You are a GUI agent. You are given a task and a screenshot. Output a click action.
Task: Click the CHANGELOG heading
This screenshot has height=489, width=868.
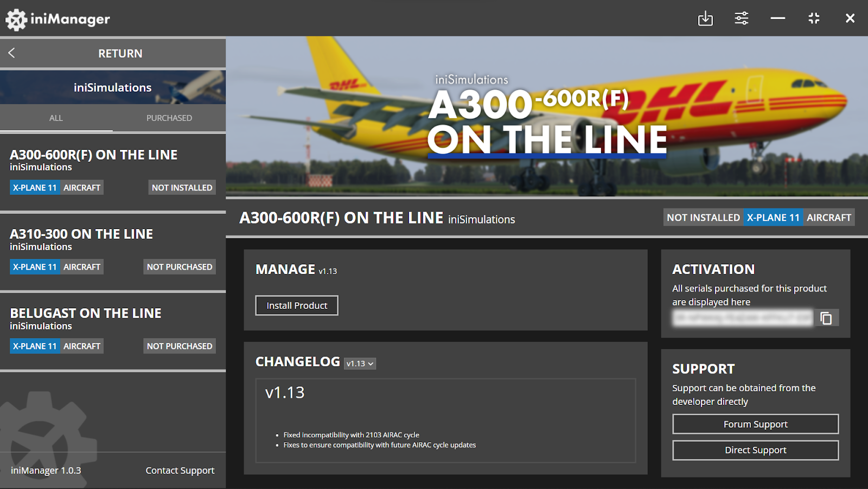pyautogui.click(x=298, y=362)
